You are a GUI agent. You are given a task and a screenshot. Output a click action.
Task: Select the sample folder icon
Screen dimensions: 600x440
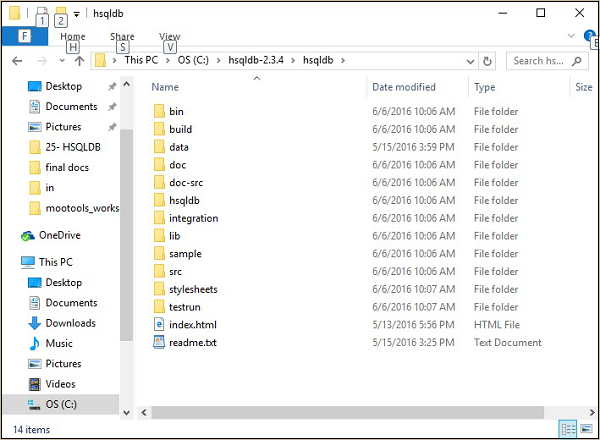pyautogui.click(x=159, y=254)
